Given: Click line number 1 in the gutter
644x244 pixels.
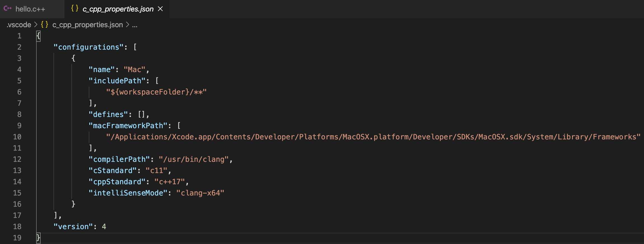Looking at the screenshot, I should (x=19, y=36).
